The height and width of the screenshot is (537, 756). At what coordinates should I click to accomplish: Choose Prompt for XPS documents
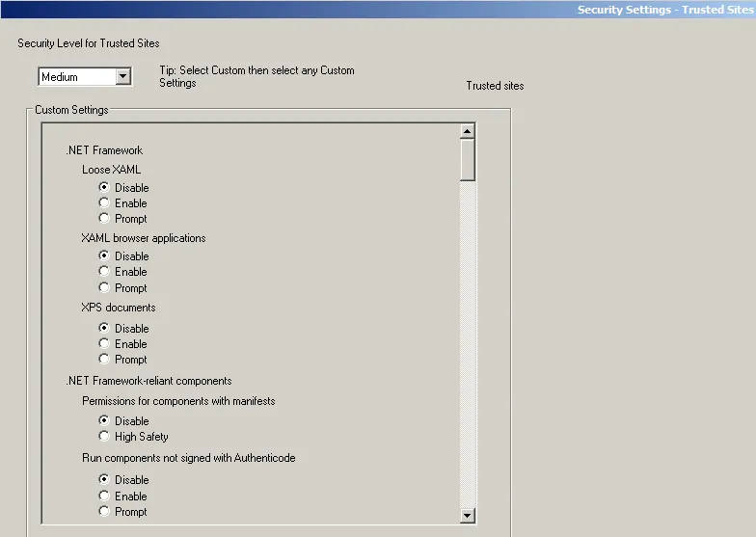pos(104,359)
